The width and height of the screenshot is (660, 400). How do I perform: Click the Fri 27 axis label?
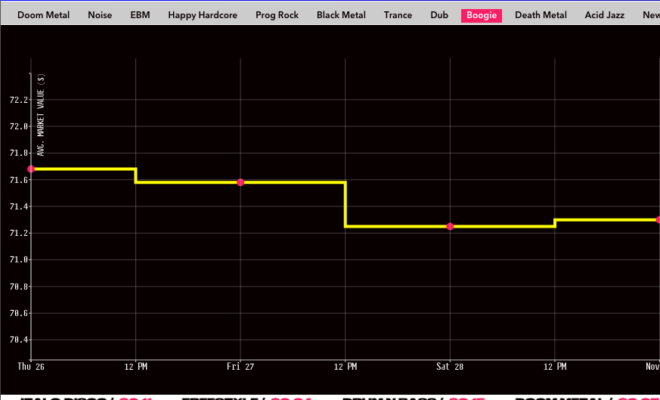click(240, 366)
